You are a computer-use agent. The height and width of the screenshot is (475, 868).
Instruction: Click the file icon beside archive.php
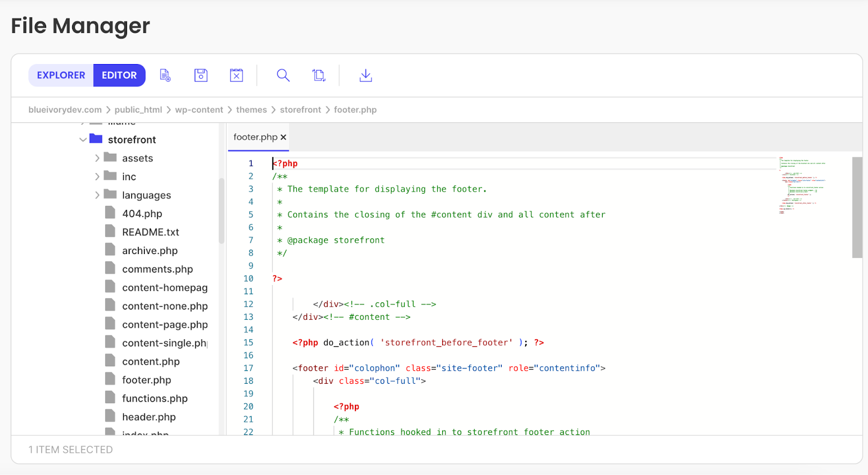click(110, 250)
